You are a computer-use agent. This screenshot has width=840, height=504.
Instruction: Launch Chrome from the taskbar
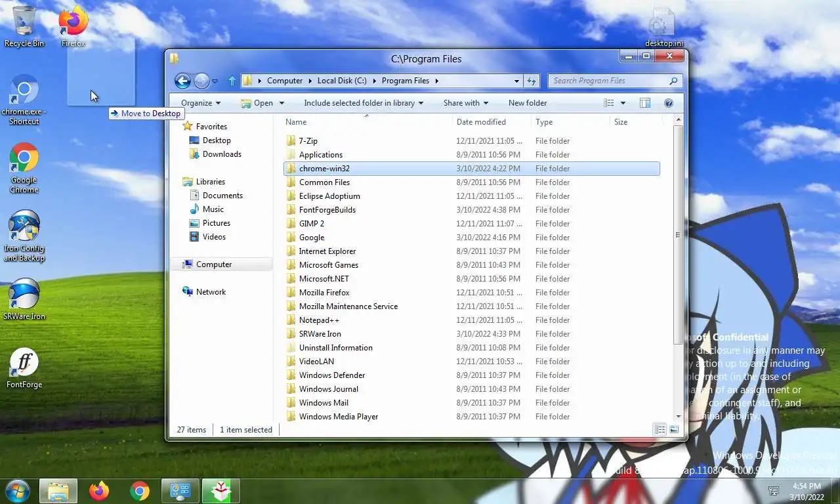tap(140, 491)
